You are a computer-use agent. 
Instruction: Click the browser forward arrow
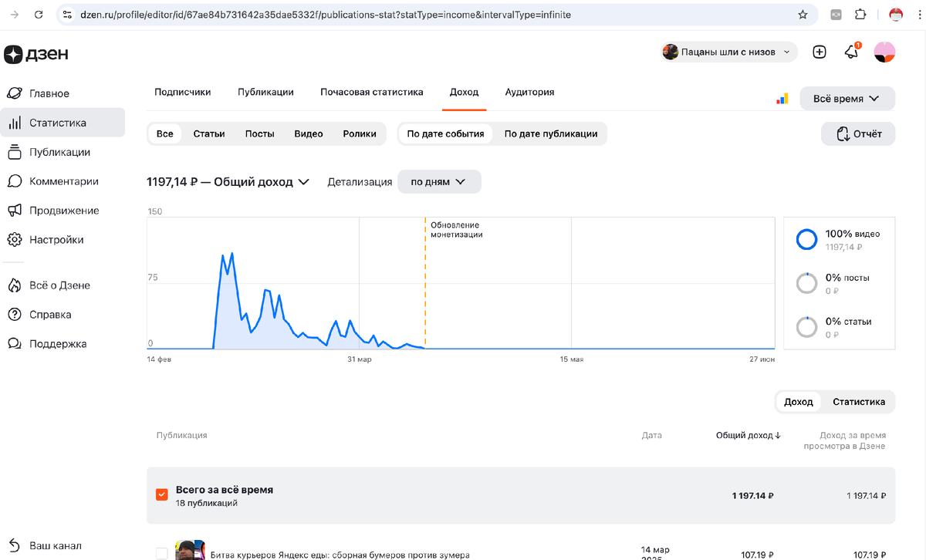[x=15, y=14]
